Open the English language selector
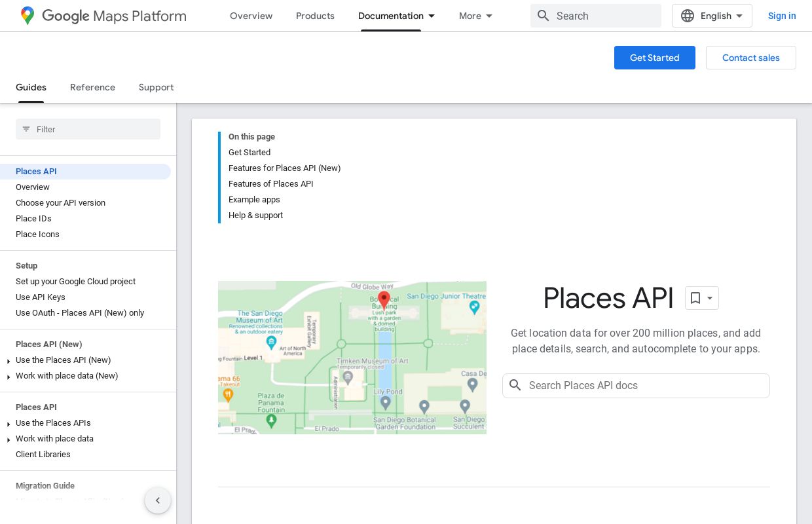This screenshot has width=812, height=524. click(712, 16)
